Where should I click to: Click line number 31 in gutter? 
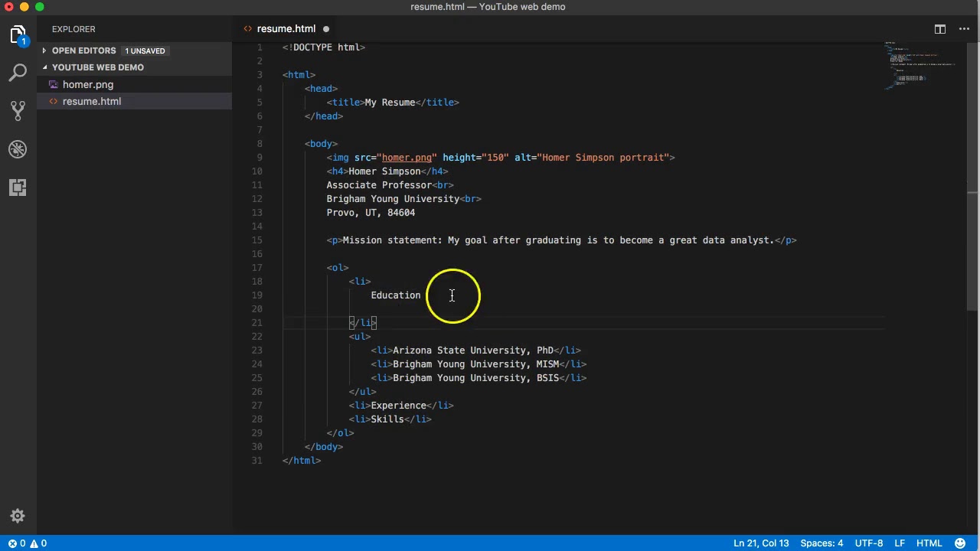tap(256, 461)
